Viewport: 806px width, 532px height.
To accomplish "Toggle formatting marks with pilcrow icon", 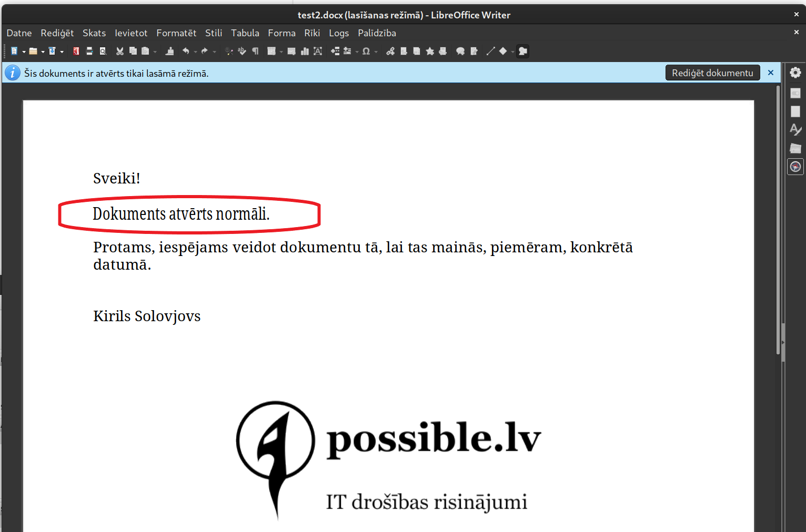I will pos(256,51).
